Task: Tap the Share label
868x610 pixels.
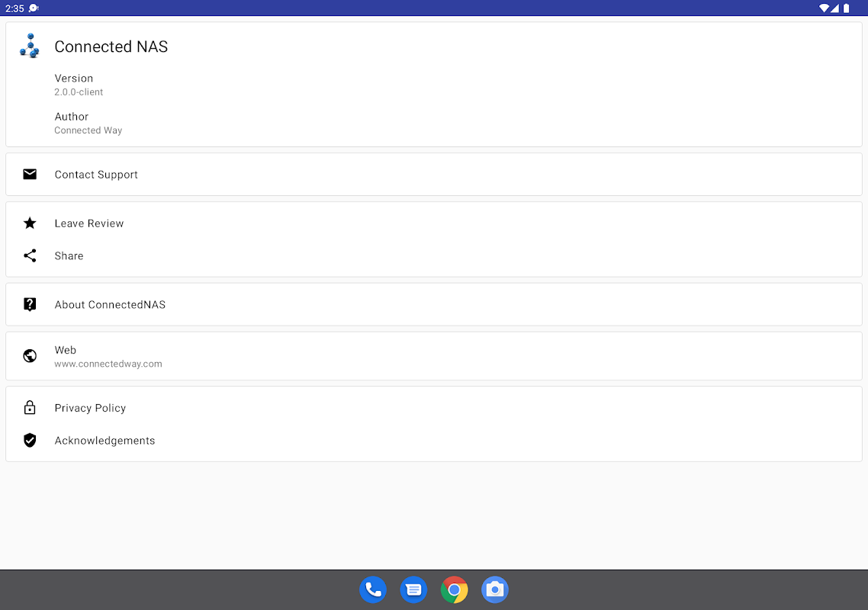Action: (x=69, y=255)
